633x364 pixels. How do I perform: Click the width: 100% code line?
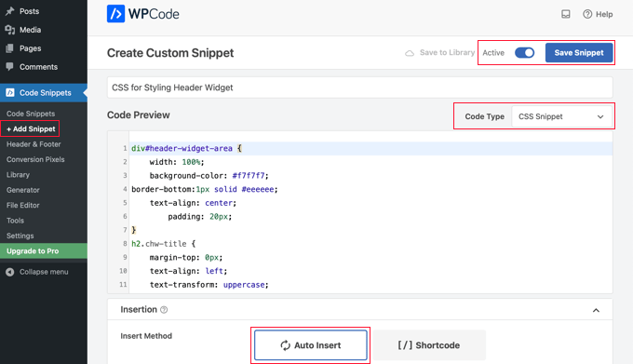click(177, 162)
